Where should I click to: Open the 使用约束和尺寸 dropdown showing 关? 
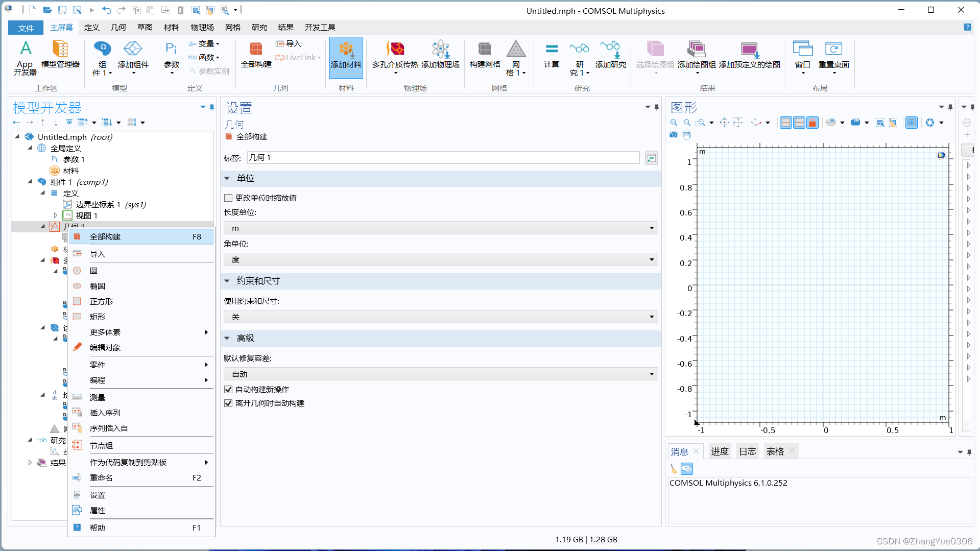click(441, 317)
